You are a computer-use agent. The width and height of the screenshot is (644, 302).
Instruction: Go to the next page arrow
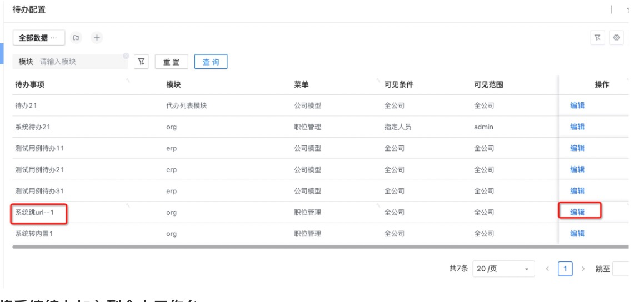click(x=583, y=269)
